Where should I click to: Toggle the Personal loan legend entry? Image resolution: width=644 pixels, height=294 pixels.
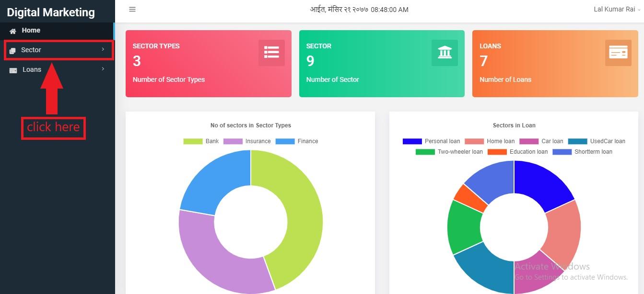[431, 141]
